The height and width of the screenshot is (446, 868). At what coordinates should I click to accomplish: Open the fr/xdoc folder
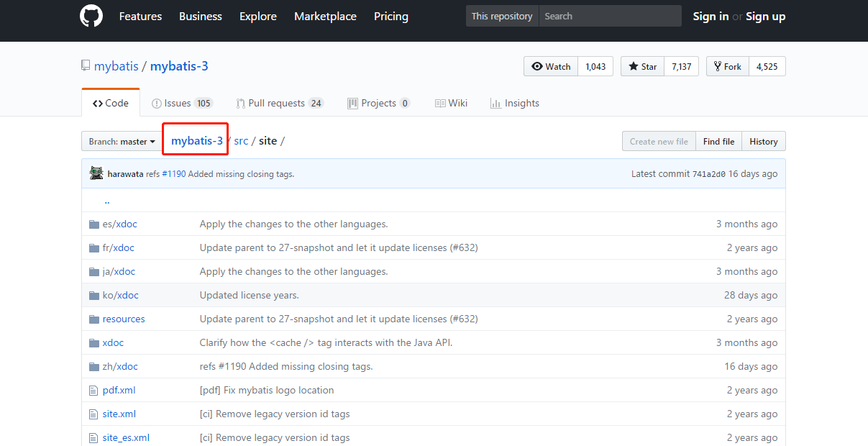[x=119, y=248]
